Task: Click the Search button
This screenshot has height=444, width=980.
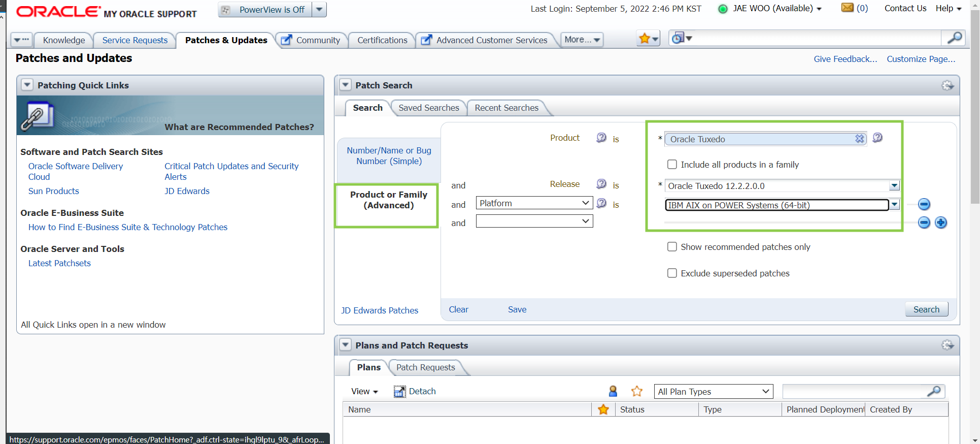Action: pos(926,309)
